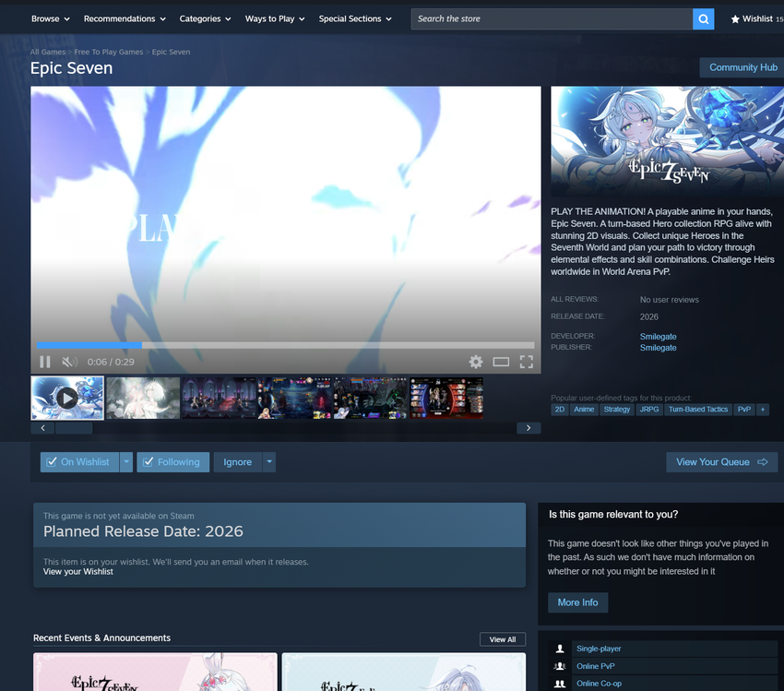Viewport: 784px width, 691px height.
Task: Toggle On Wishlist checkbox button
Action: pyautogui.click(x=79, y=462)
